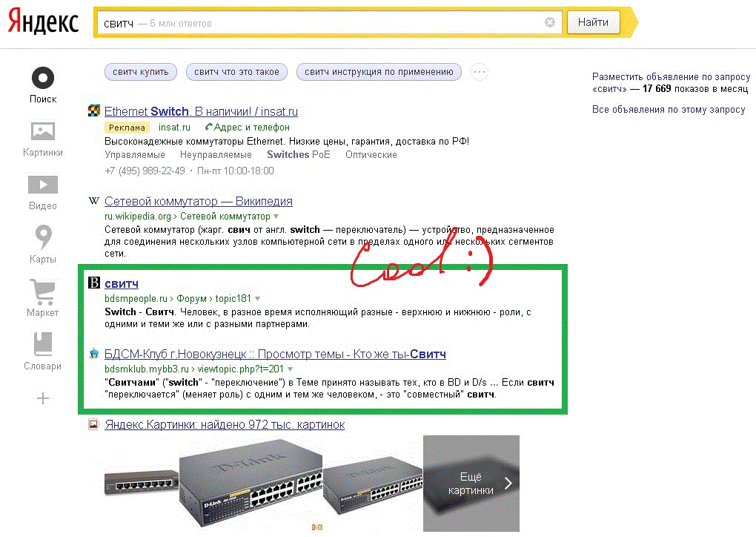
Task: Open the small switch image with eight ports
Action: tap(142, 483)
